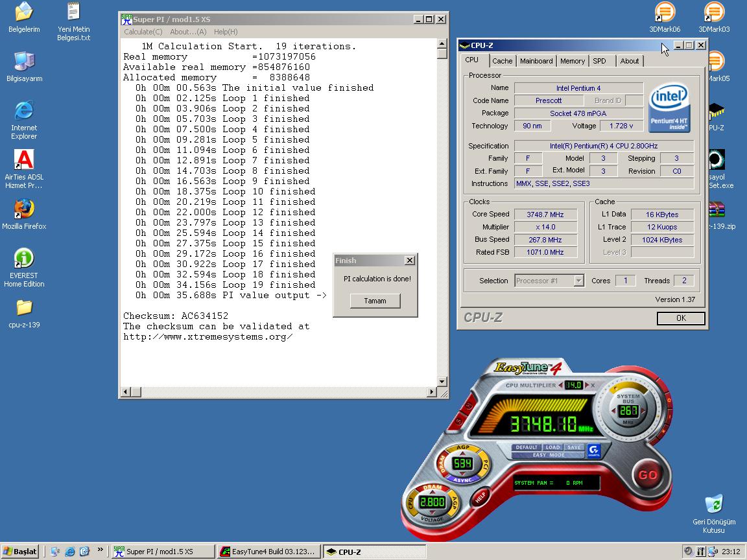747x560 pixels.
Task: Select the 3DMark06 desktop shortcut
Action: pyautogui.click(x=665, y=17)
